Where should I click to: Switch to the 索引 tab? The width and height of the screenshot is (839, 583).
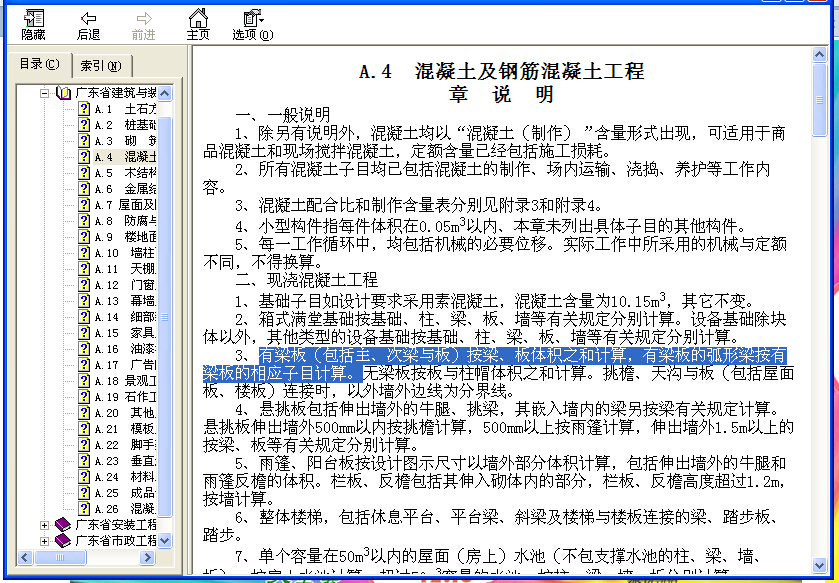101,66
